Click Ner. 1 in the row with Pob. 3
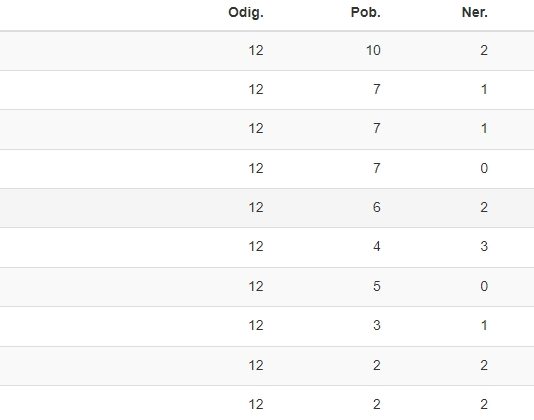Viewport: 534px width, 420px height. click(484, 325)
